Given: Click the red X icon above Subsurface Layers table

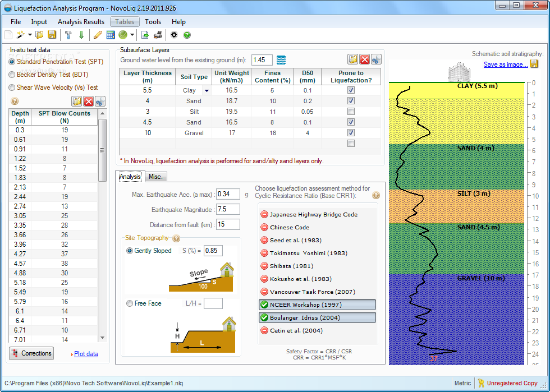Looking at the screenshot, I should click(365, 59).
